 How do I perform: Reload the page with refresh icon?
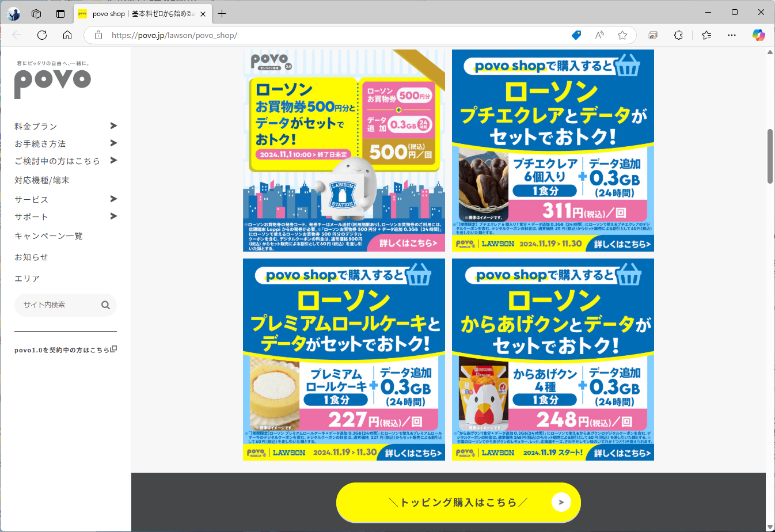pyautogui.click(x=42, y=35)
